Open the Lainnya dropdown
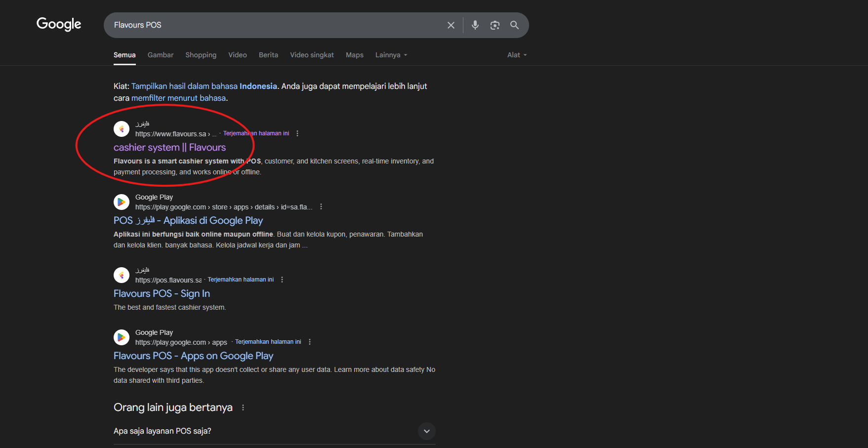 [x=391, y=55]
